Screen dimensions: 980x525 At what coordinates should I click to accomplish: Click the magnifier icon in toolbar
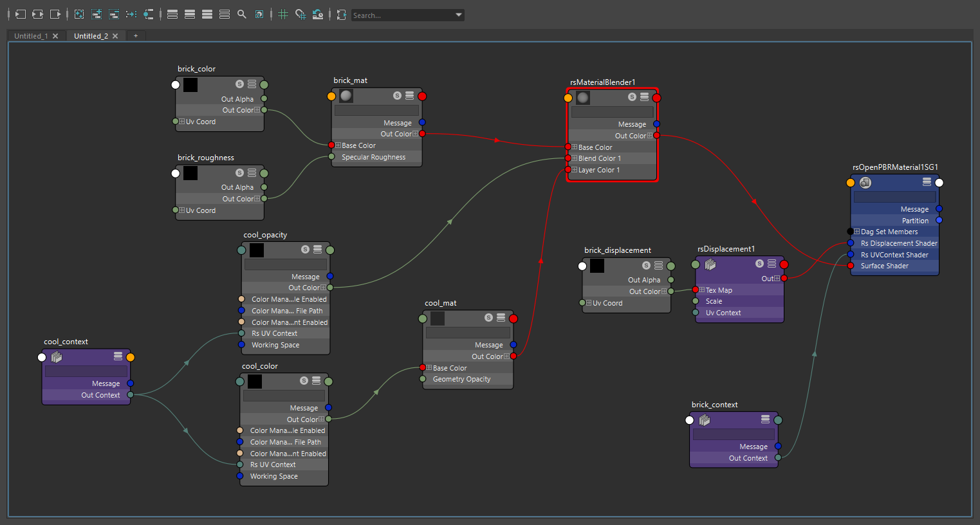(242, 14)
